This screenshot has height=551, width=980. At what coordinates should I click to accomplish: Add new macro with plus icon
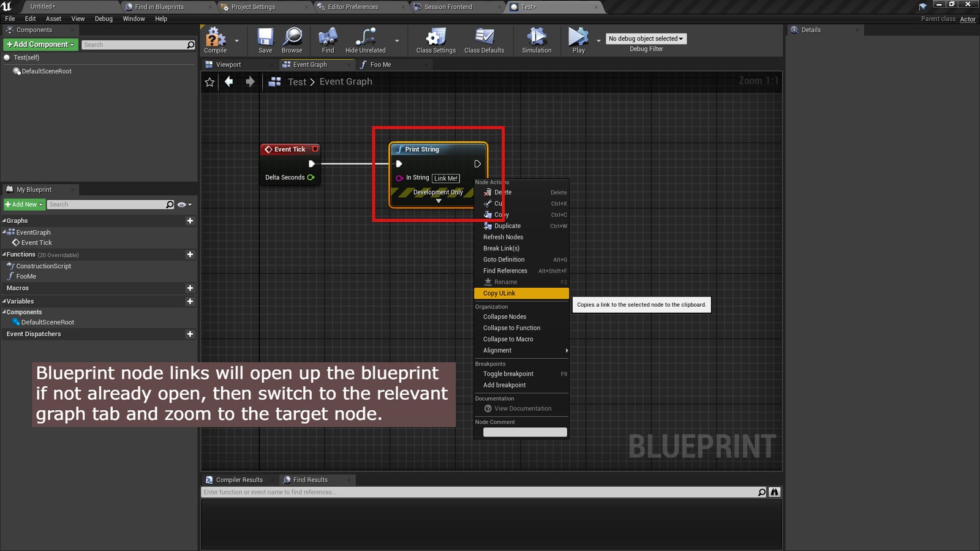[x=190, y=288]
